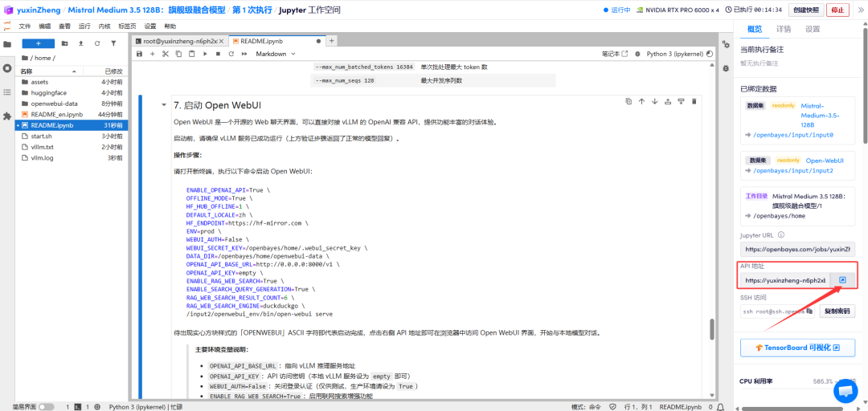
Task: Collapse the '7. 启动 Open WebUI' heading section
Action: point(163,104)
